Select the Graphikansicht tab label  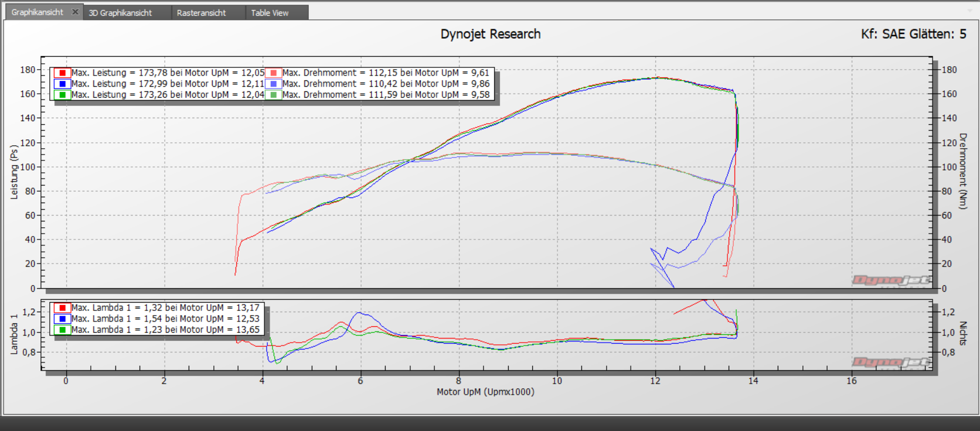point(37,12)
